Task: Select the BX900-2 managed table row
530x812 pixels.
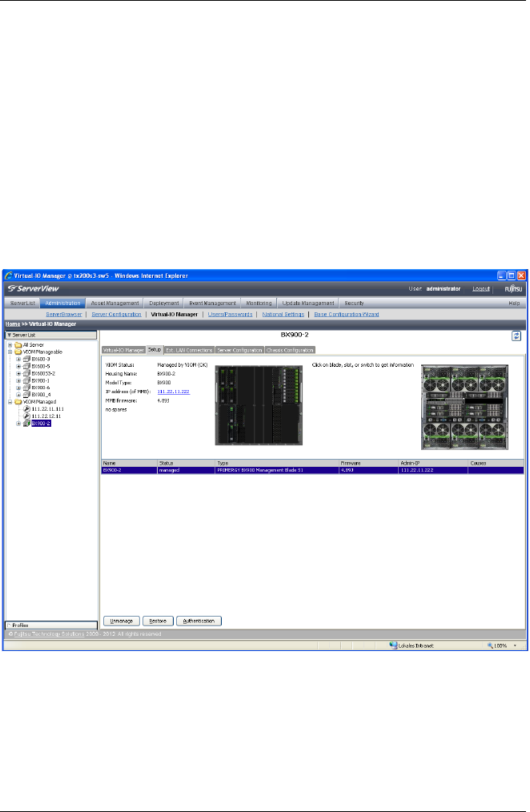Action: pyautogui.click(x=312, y=470)
